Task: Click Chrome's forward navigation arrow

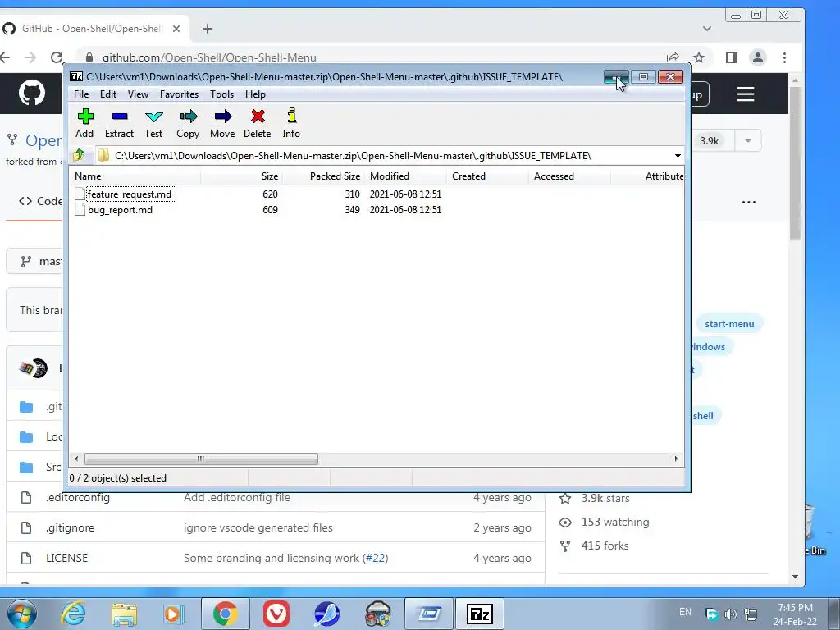Action: [30, 57]
